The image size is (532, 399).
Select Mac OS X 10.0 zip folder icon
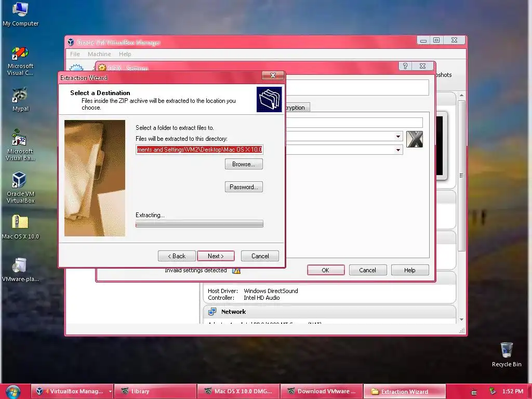pyautogui.click(x=20, y=227)
